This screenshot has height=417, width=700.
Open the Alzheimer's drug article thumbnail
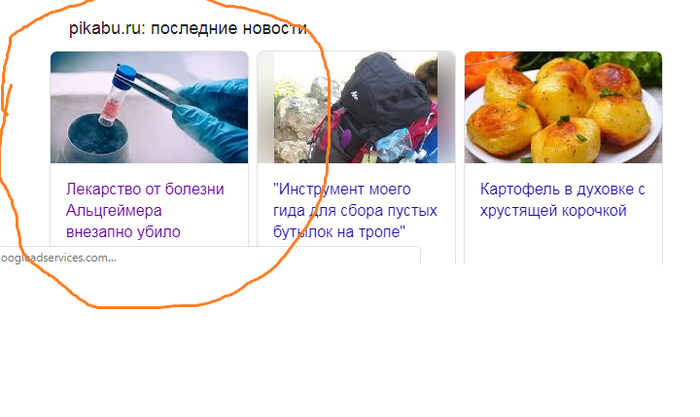tap(149, 107)
